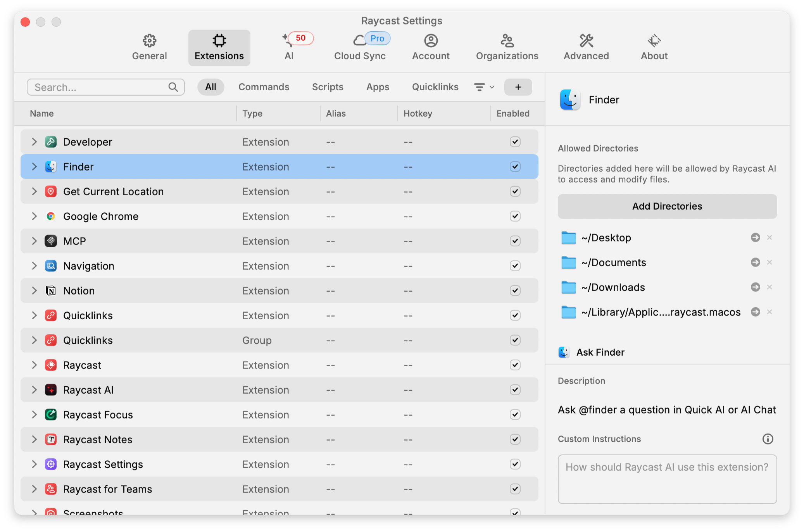Switch to the Scripts filter tab
This screenshot has height=532, width=804.
click(x=328, y=87)
